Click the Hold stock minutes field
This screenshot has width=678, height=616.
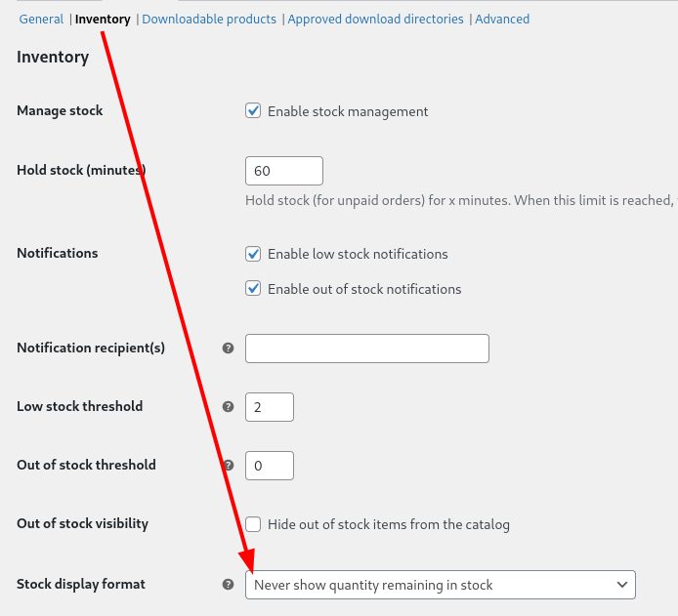coord(284,171)
